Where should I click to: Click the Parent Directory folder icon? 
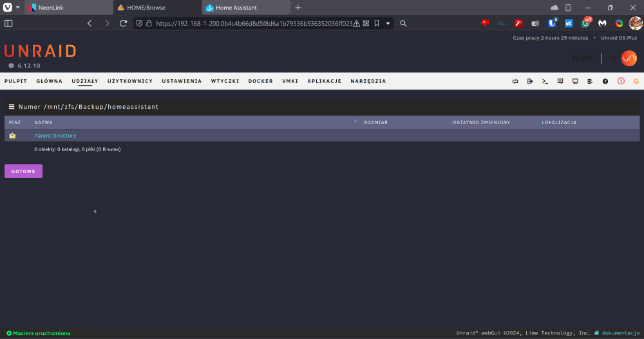click(x=12, y=136)
